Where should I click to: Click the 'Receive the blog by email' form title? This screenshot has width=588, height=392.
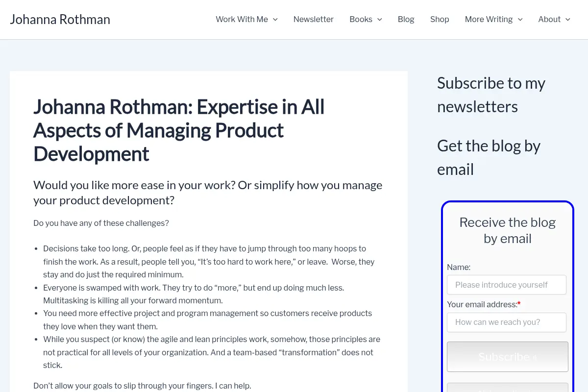[x=508, y=230]
